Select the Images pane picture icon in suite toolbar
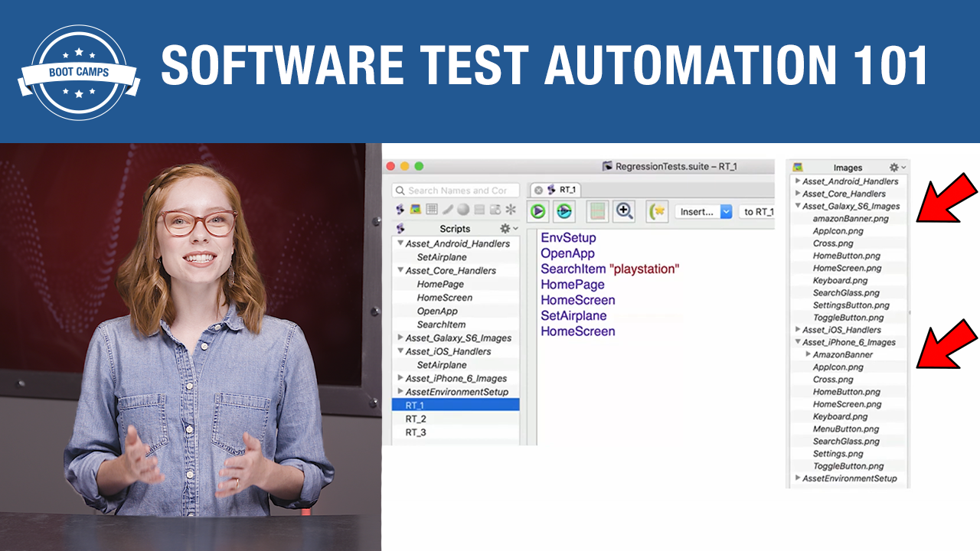 click(416, 209)
